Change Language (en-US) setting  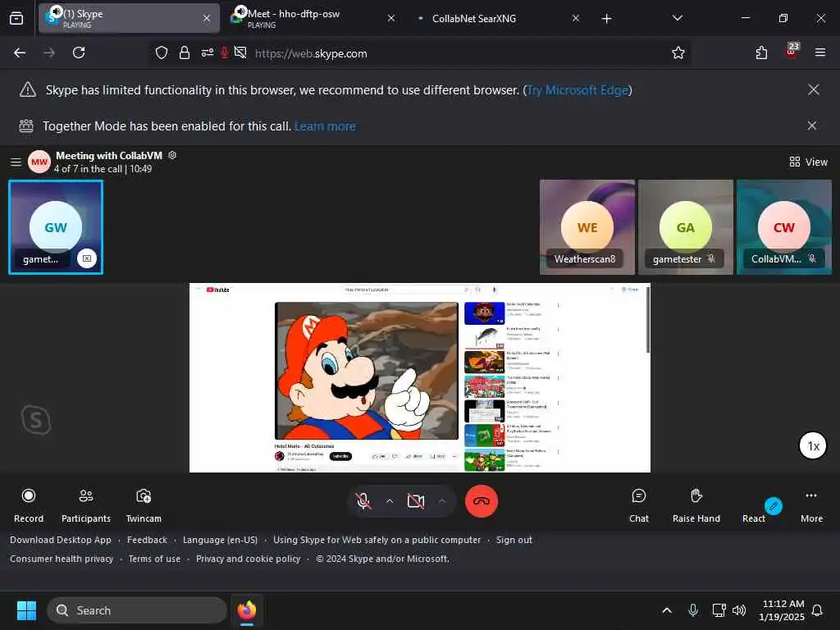(220, 540)
